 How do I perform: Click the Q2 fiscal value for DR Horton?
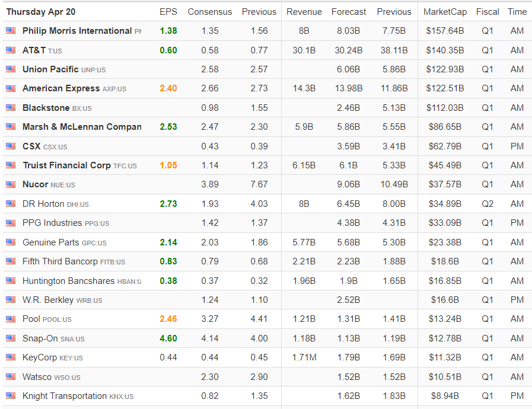(x=487, y=204)
